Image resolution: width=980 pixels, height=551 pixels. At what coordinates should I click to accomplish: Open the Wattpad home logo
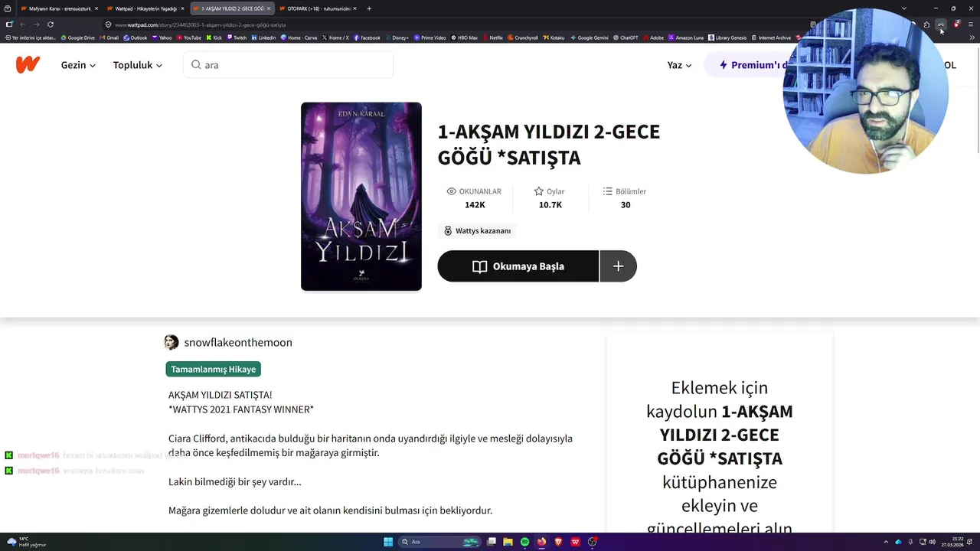click(x=28, y=65)
